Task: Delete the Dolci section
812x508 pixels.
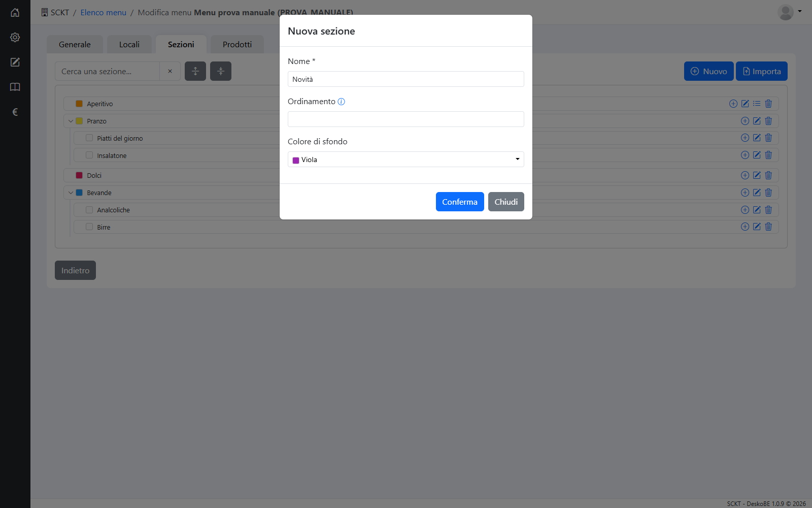Action: 768,175
